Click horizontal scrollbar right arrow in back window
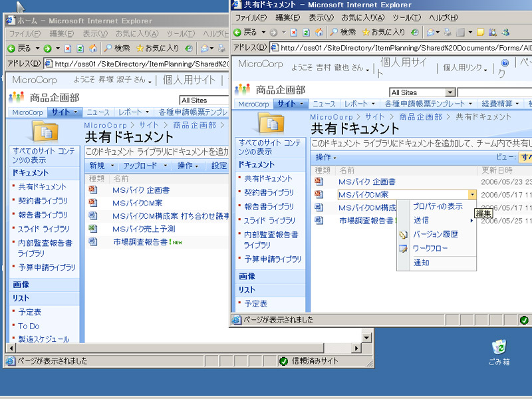The image size is (532, 399). [x=356, y=348]
